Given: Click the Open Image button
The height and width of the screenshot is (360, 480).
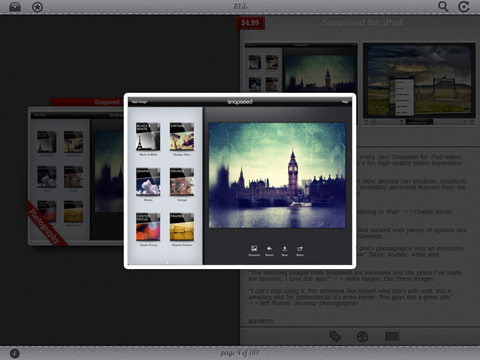Looking at the screenshot, I should click(139, 102).
